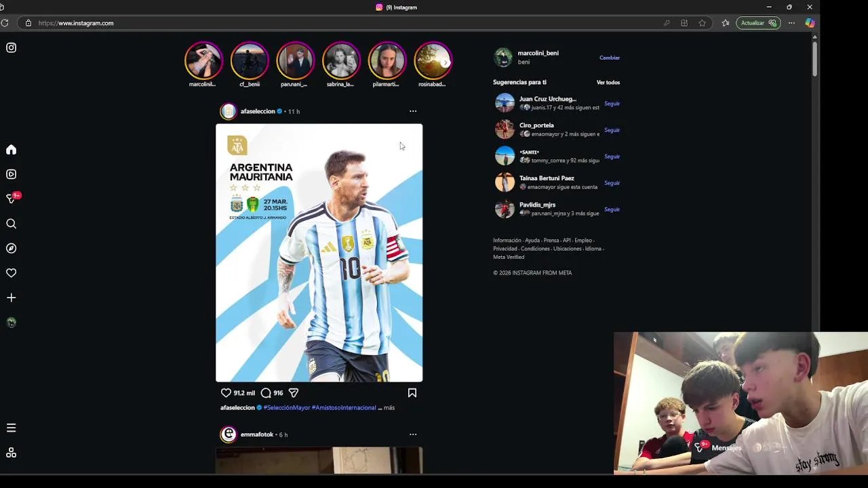View site info lock icon
The width and height of the screenshot is (868, 488).
click(28, 23)
